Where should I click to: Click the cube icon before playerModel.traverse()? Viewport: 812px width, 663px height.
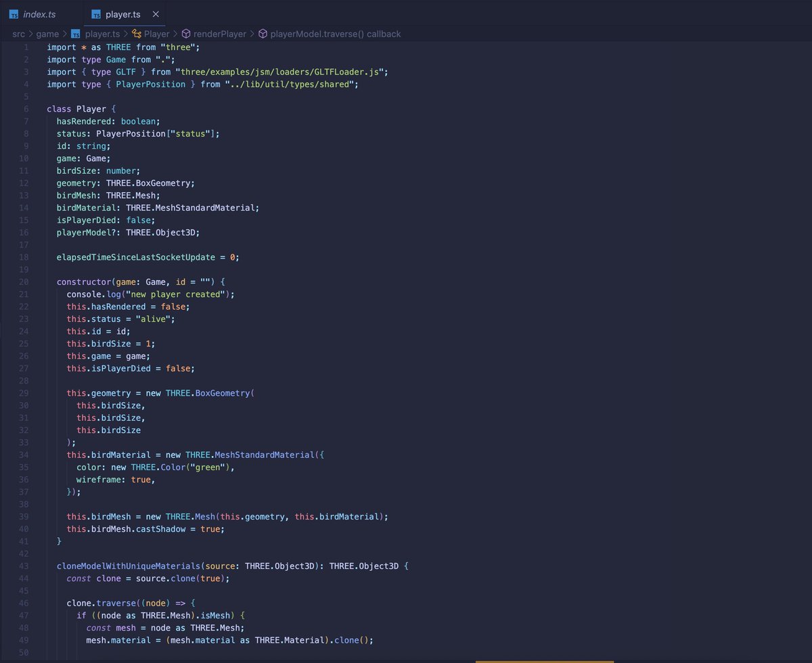(x=263, y=34)
